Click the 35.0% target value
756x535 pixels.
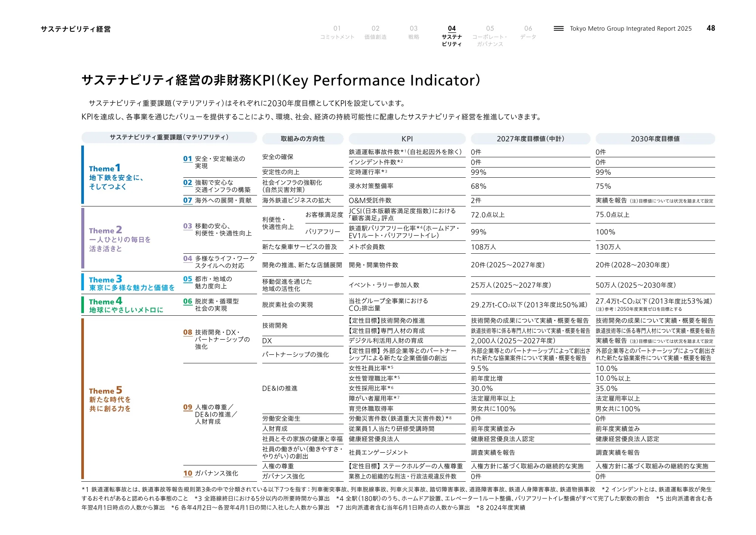pos(607,388)
